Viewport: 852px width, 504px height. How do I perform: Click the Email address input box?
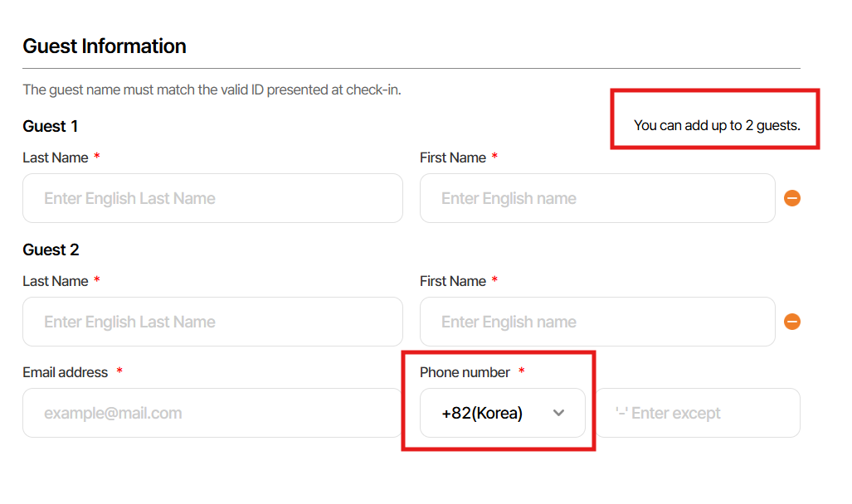coord(212,413)
